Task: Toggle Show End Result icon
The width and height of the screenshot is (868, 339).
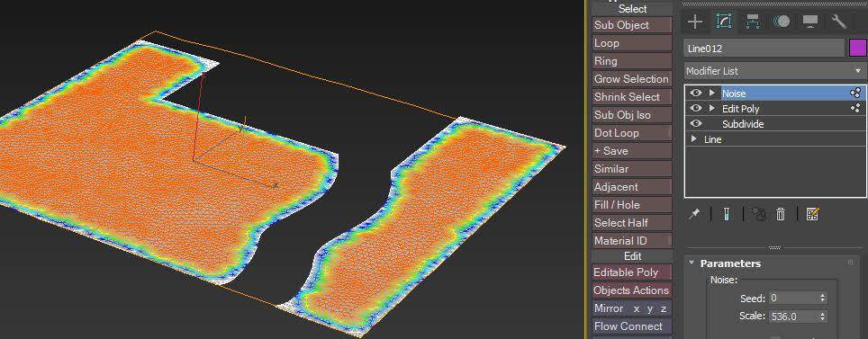Action: point(727,214)
